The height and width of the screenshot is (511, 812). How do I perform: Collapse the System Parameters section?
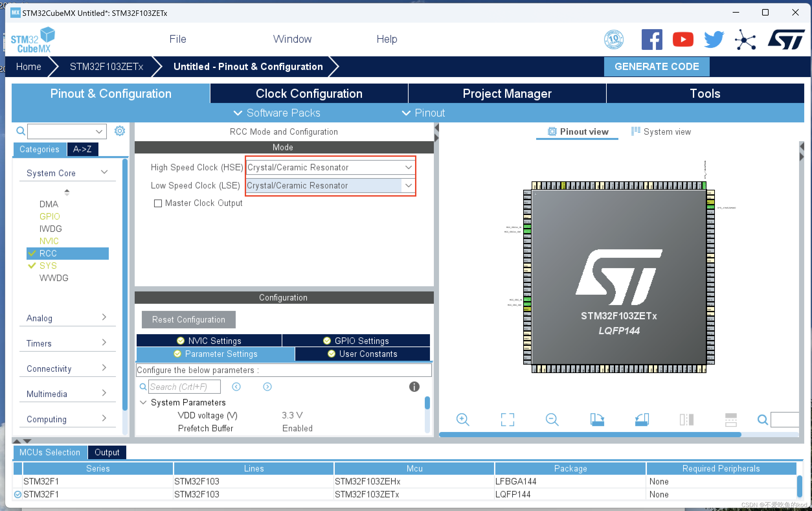143,403
